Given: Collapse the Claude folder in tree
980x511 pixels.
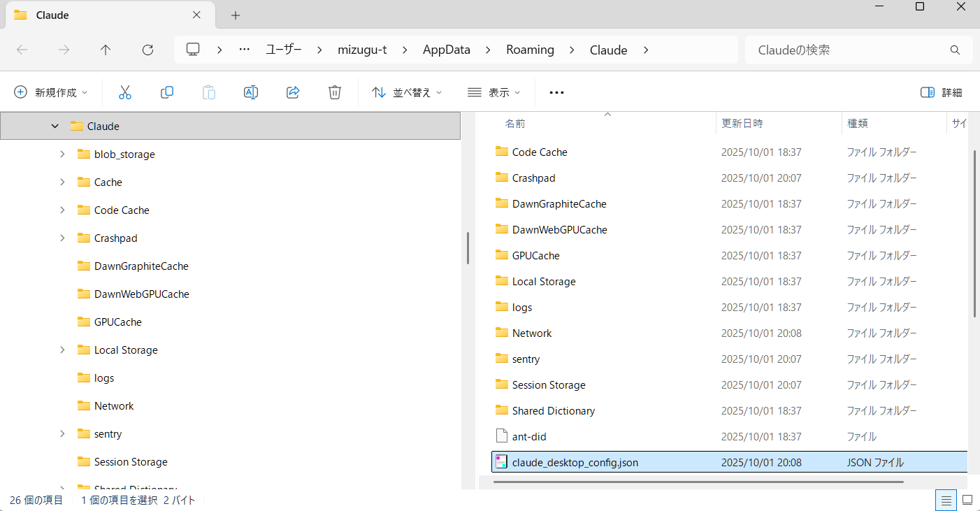Looking at the screenshot, I should click(55, 127).
